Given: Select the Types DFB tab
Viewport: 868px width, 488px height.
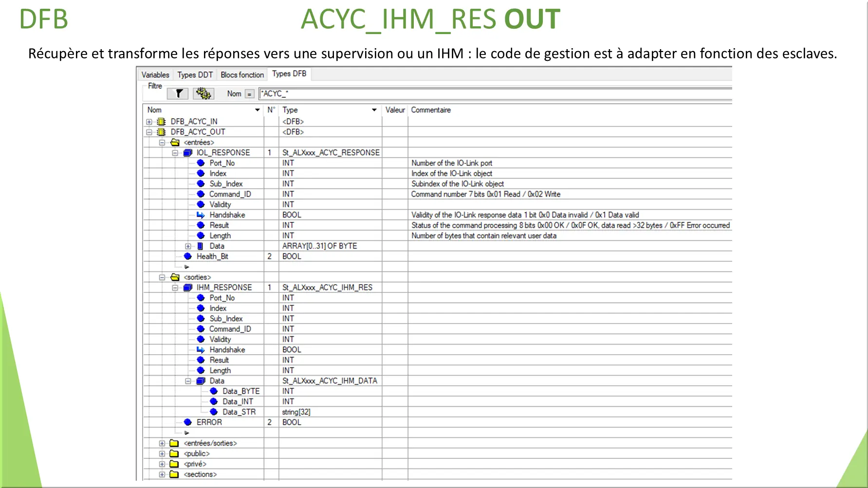Looking at the screenshot, I should pos(289,74).
